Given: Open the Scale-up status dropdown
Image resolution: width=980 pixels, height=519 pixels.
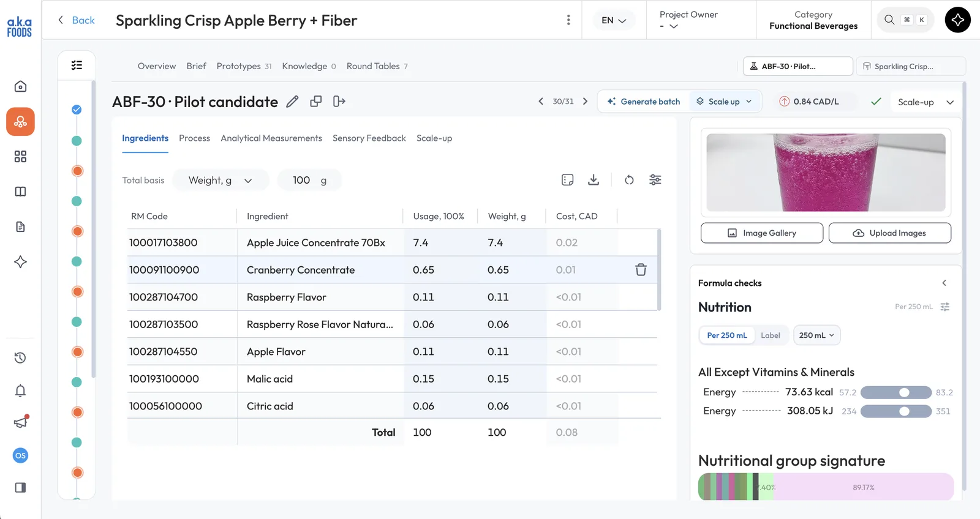Looking at the screenshot, I should point(925,102).
